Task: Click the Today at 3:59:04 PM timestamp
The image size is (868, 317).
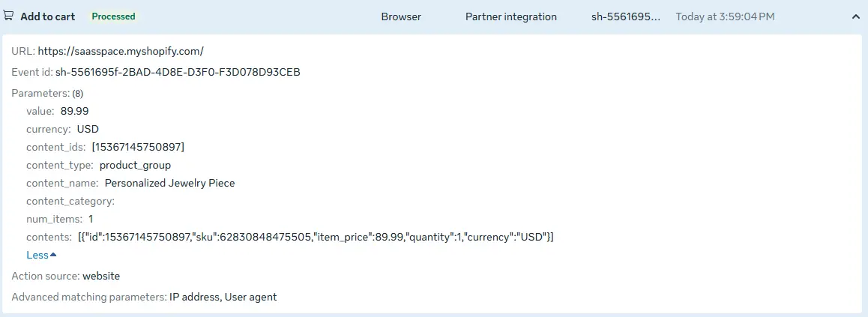Action: (x=725, y=16)
